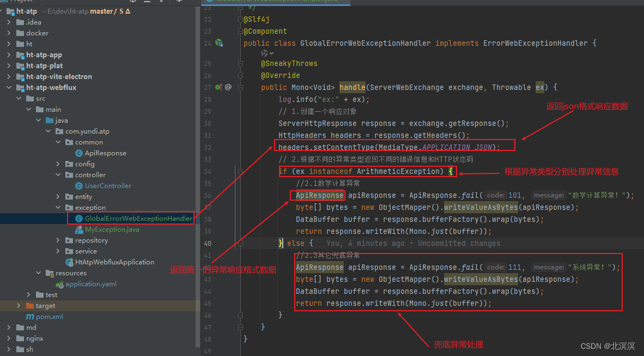Expand the ht-atp-app module

tap(9, 55)
